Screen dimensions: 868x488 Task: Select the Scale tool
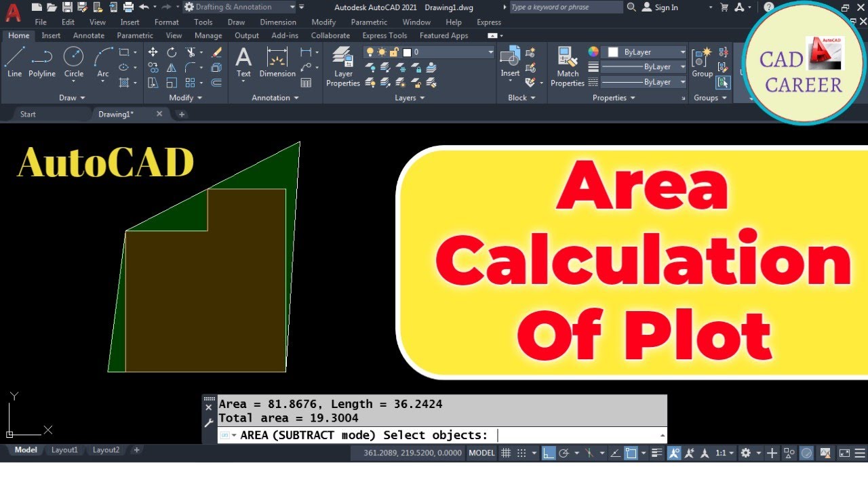pos(172,83)
